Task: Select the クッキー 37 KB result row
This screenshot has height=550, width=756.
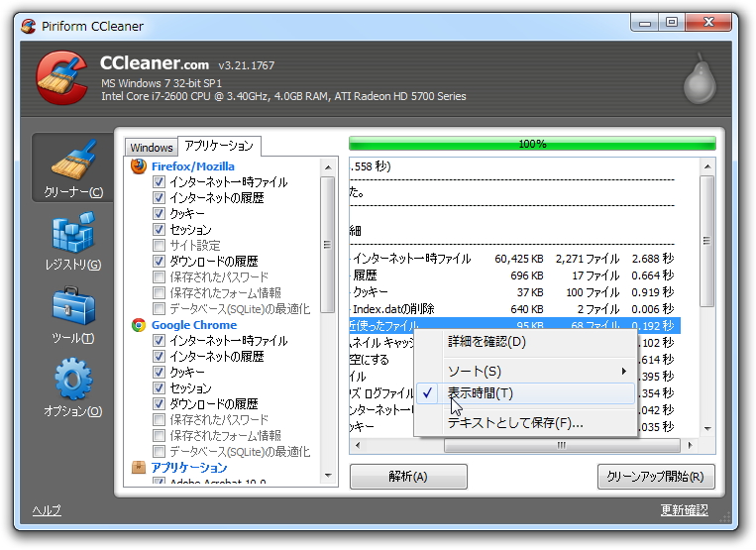Action: [513, 292]
